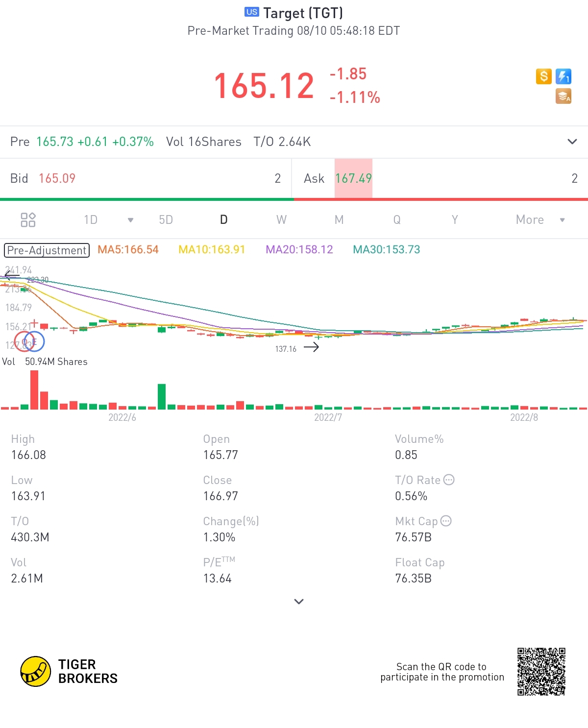Toggle the Pre-Adjustment setting
The image size is (588, 728).
(47, 250)
